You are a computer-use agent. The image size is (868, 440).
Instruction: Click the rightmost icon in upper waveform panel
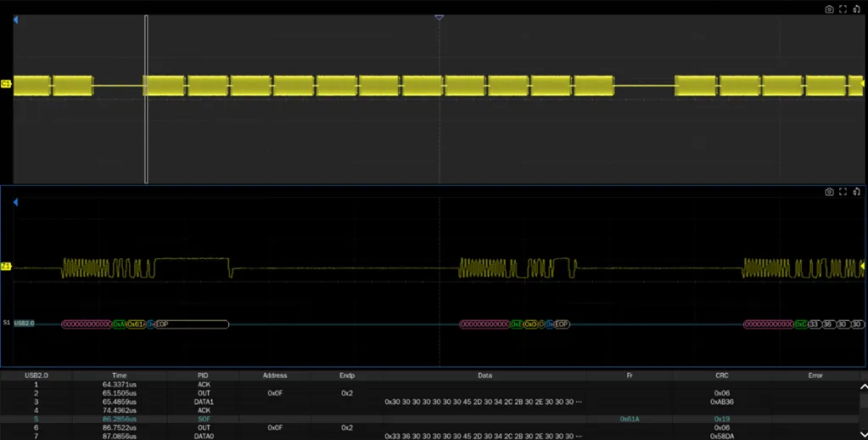856,9
